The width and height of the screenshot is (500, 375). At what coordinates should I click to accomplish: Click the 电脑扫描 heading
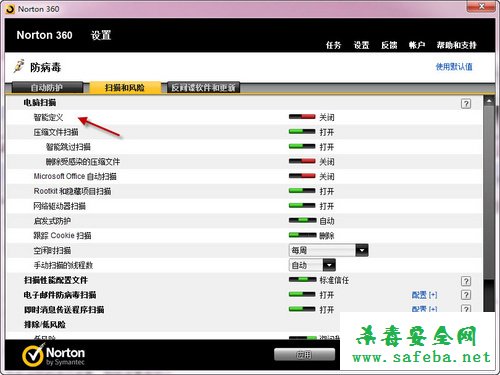[x=40, y=103]
